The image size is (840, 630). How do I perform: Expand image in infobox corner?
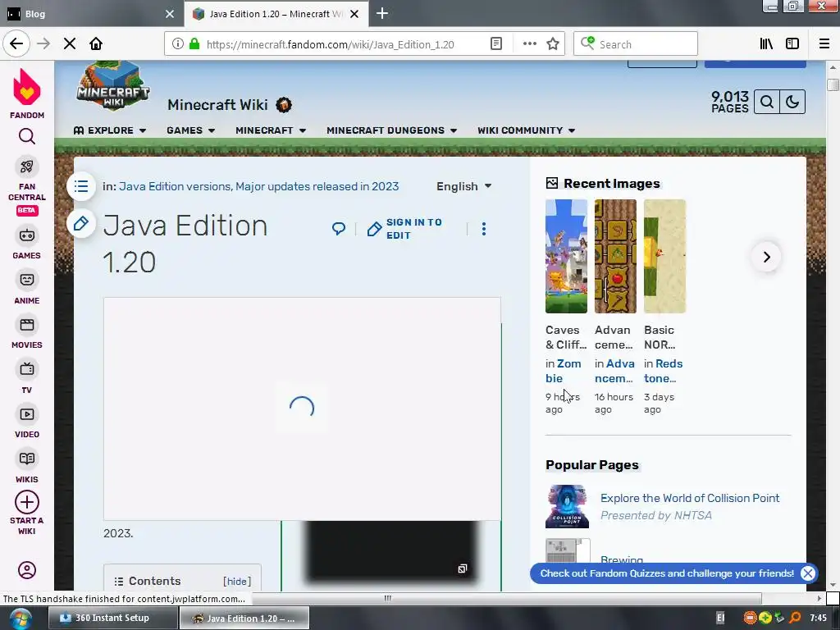(463, 568)
